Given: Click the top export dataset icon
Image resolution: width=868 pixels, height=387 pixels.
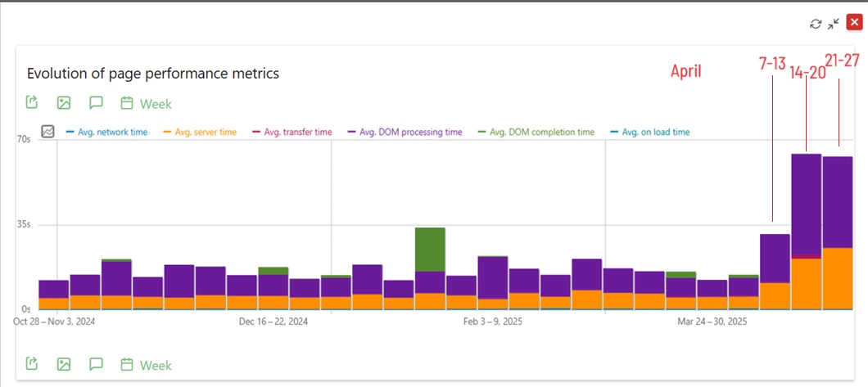Looking at the screenshot, I should pyautogui.click(x=32, y=103).
